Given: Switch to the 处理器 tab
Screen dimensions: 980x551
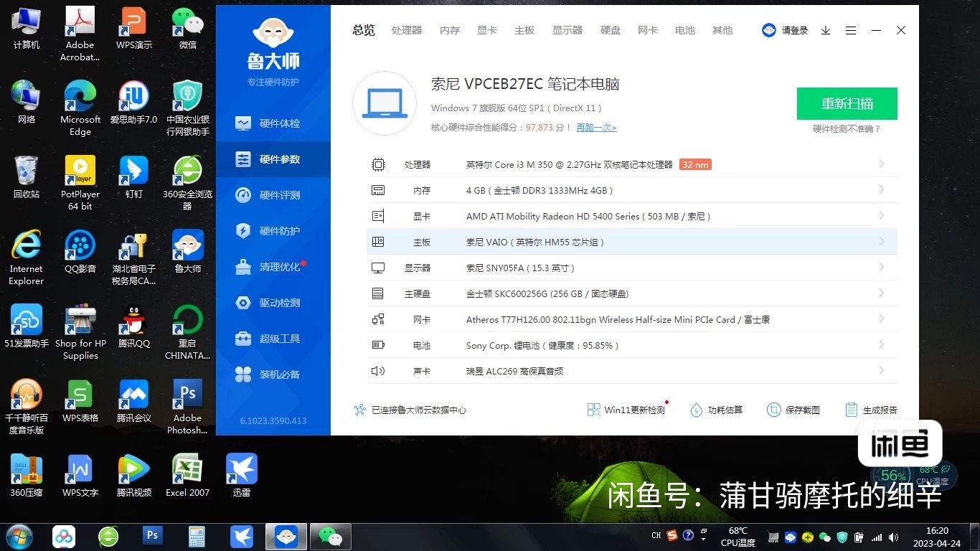Looking at the screenshot, I should [407, 30].
